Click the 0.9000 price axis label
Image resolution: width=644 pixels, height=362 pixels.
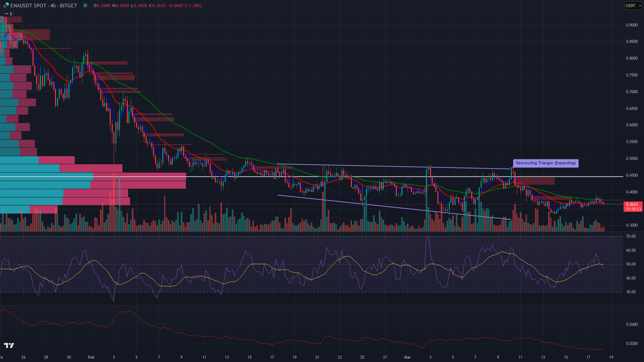tap(632, 25)
